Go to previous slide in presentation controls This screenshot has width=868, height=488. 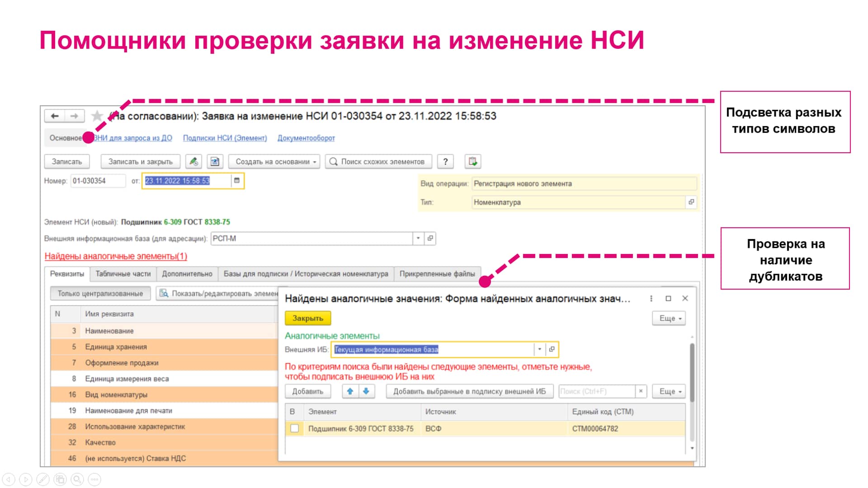coord(9,479)
